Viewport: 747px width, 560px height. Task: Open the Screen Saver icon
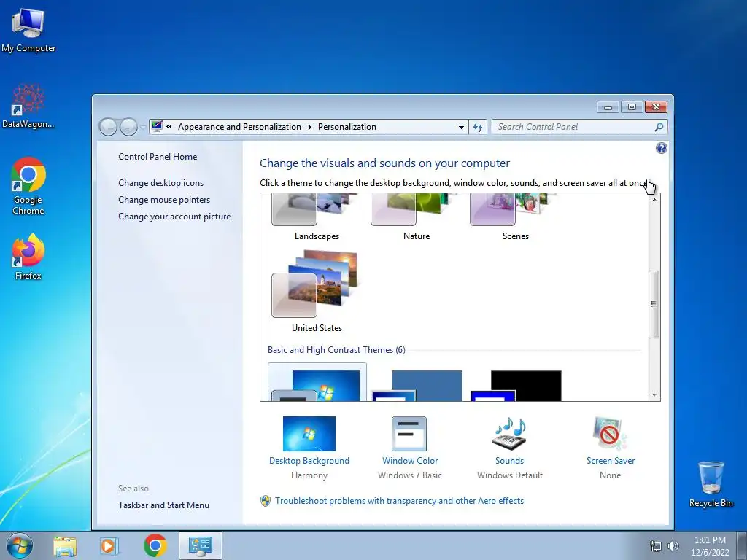[611, 434]
